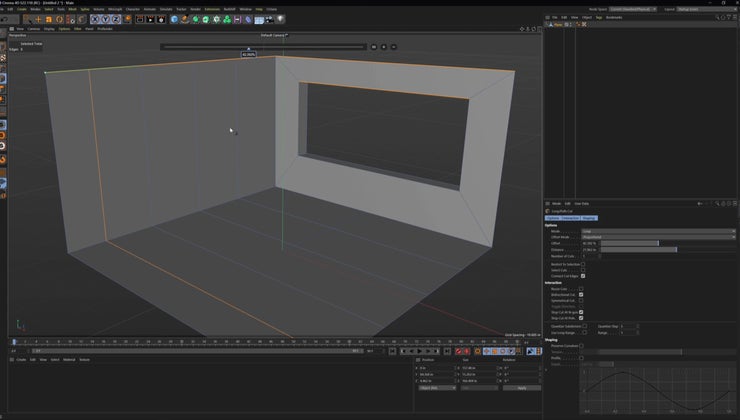
Task: Select the Move tool in toolbar
Action: [x=38, y=19]
